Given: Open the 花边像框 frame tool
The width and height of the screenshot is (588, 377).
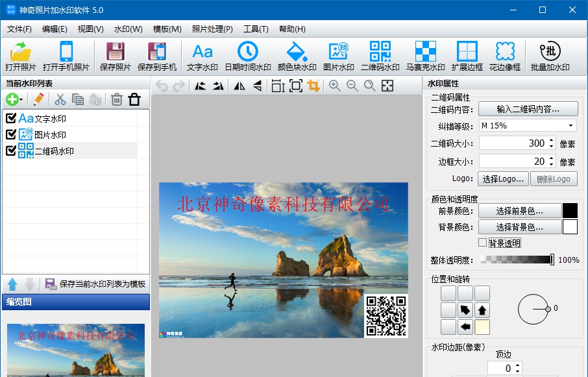Looking at the screenshot, I should pyautogui.click(x=505, y=55).
